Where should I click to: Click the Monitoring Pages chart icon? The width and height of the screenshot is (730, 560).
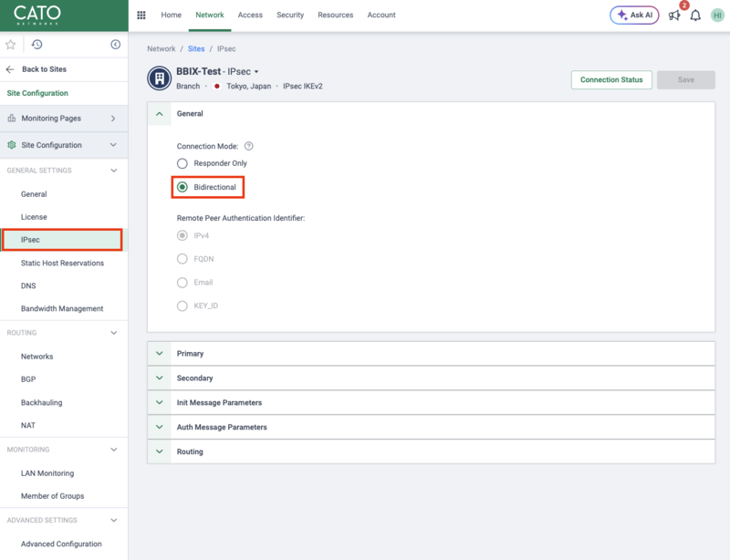point(12,119)
